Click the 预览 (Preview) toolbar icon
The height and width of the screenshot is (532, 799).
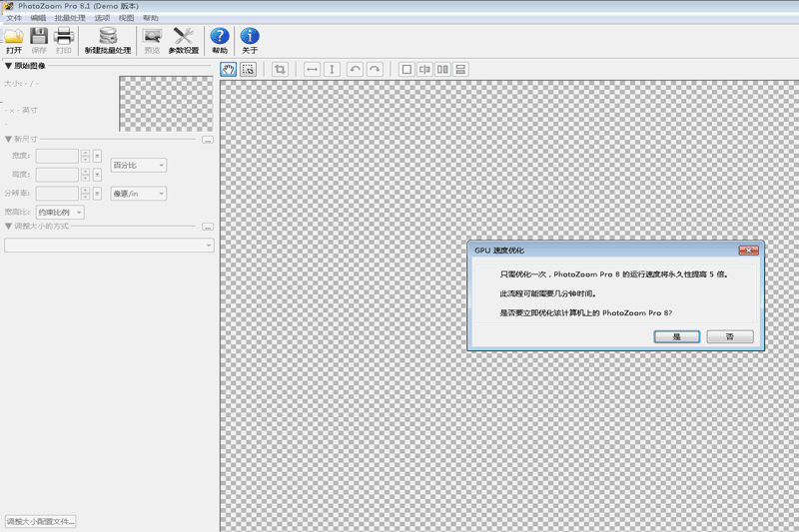(x=152, y=36)
